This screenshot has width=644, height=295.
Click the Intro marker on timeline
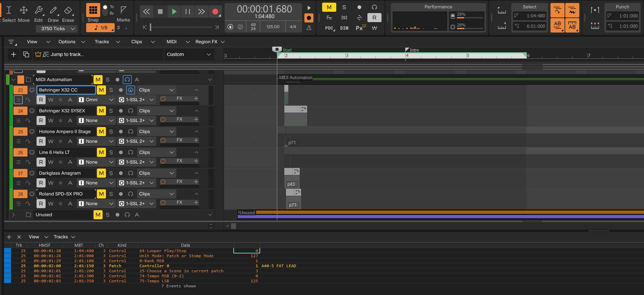coord(412,50)
